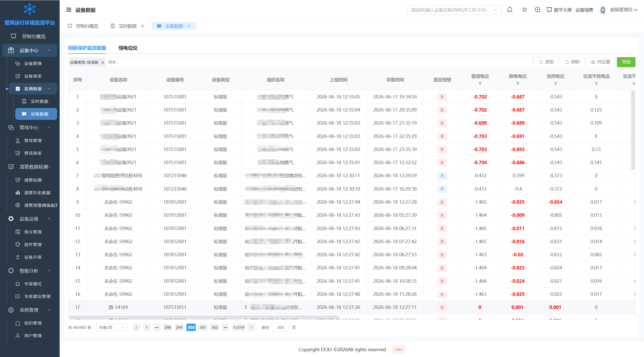Open 固件管理 in the sidebar
Image resolution: width=644 pixels, height=357 pixels.
pos(33,244)
